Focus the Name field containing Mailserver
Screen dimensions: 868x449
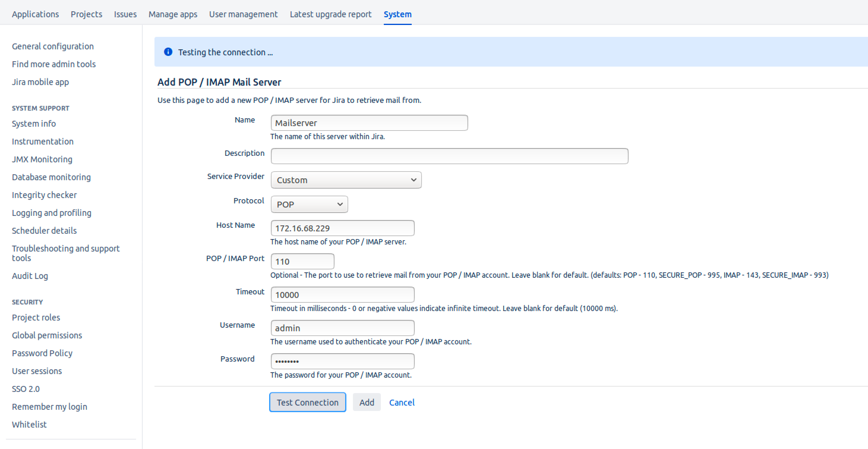point(369,123)
